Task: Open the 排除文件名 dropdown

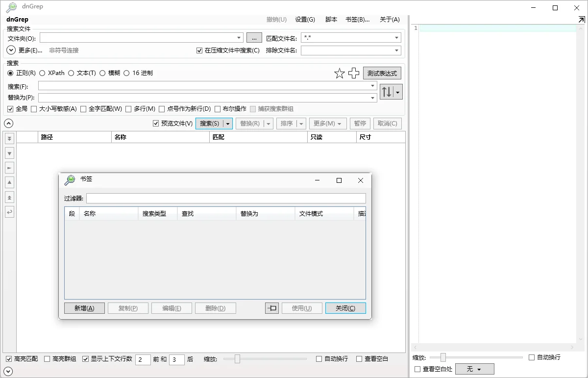Action: 396,50
